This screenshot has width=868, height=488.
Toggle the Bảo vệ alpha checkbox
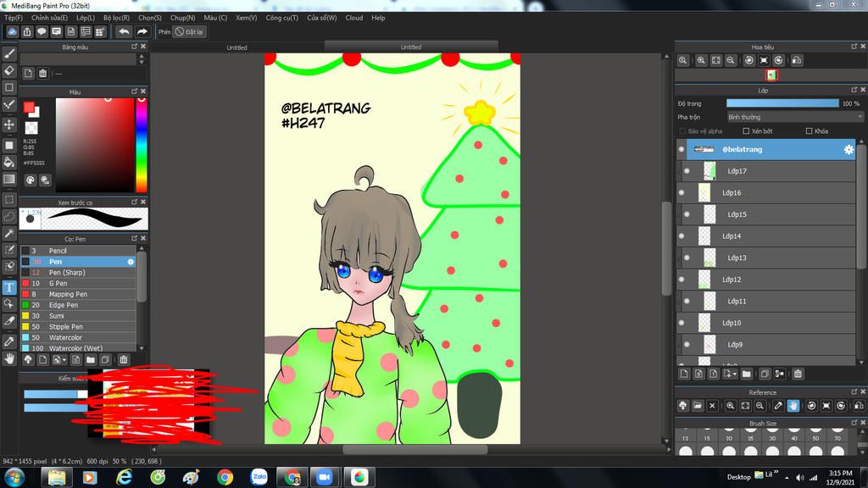[x=682, y=131]
